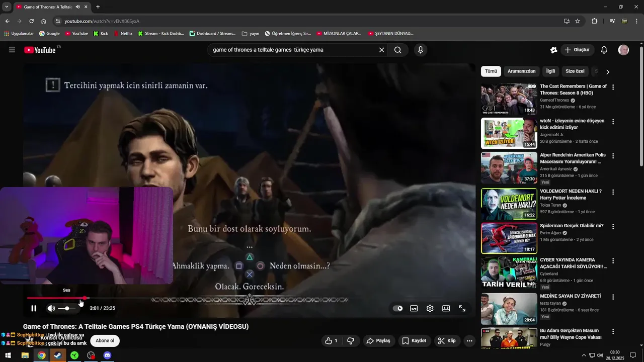Image resolution: width=644 pixels, height=362 pixels.
Task: Show next filter chips with arrow
Action: pyautogui.click(x=607, y=72)
